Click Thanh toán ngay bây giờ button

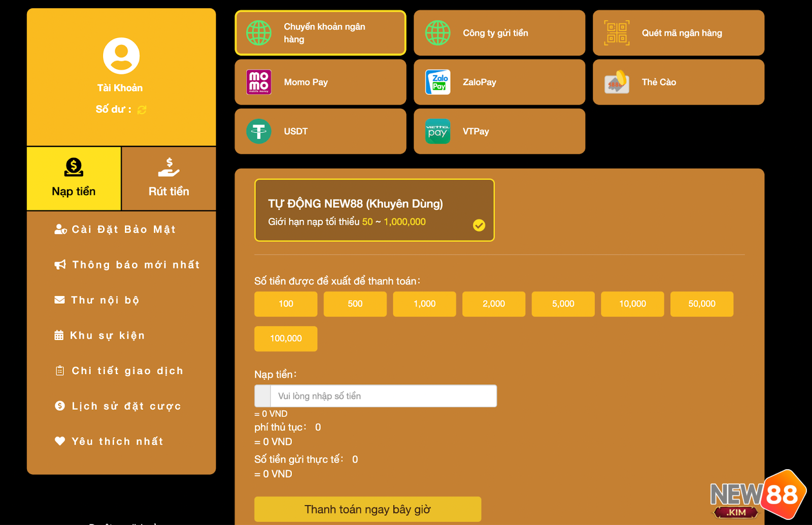367,509
